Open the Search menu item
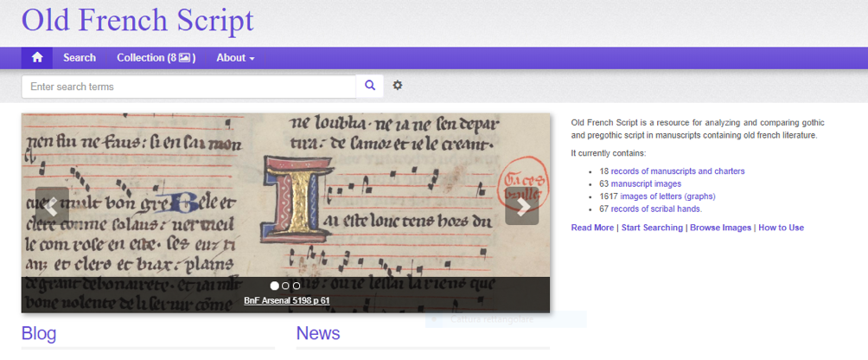This screenshot has width=868, height=360. (x=80, y=58)
